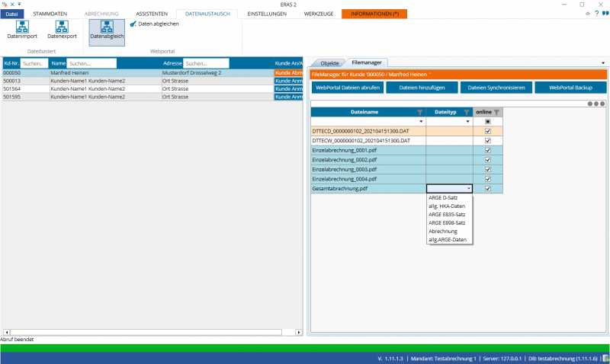Toggle online for Einzelabrechnung_0004.pdf
This screenshot has width=610, height=364.
coord(488,179)
